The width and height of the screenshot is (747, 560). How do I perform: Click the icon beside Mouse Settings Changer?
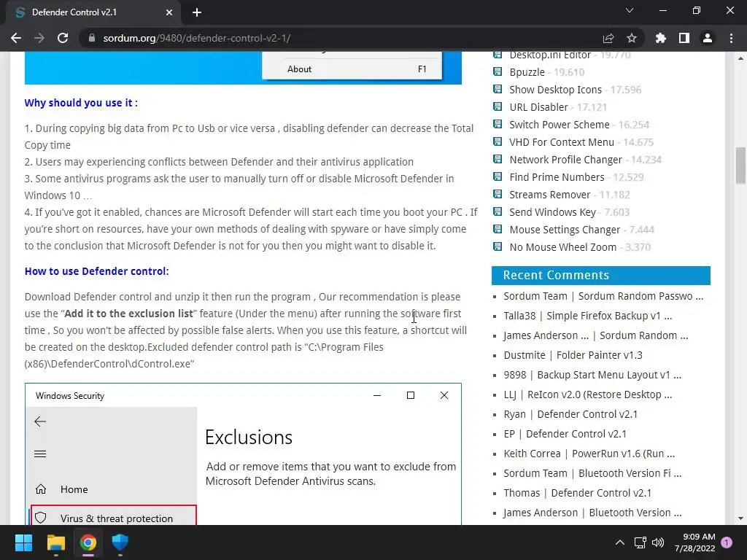(498, 230)
